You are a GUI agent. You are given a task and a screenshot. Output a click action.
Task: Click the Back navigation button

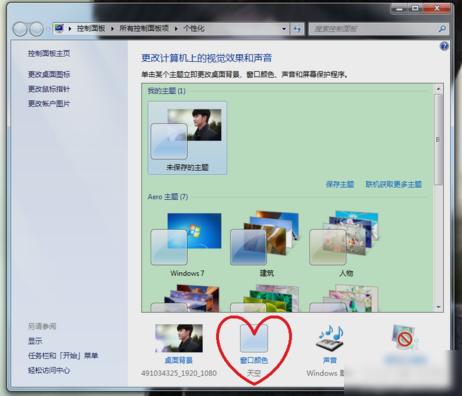(20, 29)
